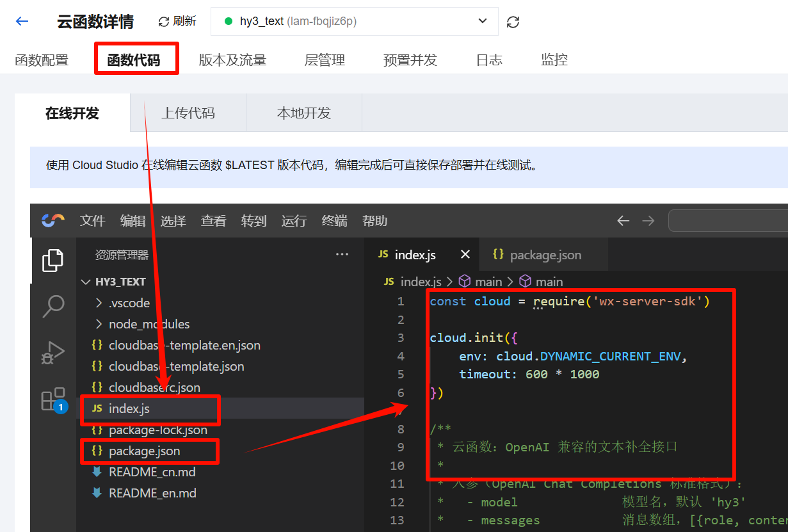Click the IDE command search box
Screen dimensions: 788x532
pos(728,221)
